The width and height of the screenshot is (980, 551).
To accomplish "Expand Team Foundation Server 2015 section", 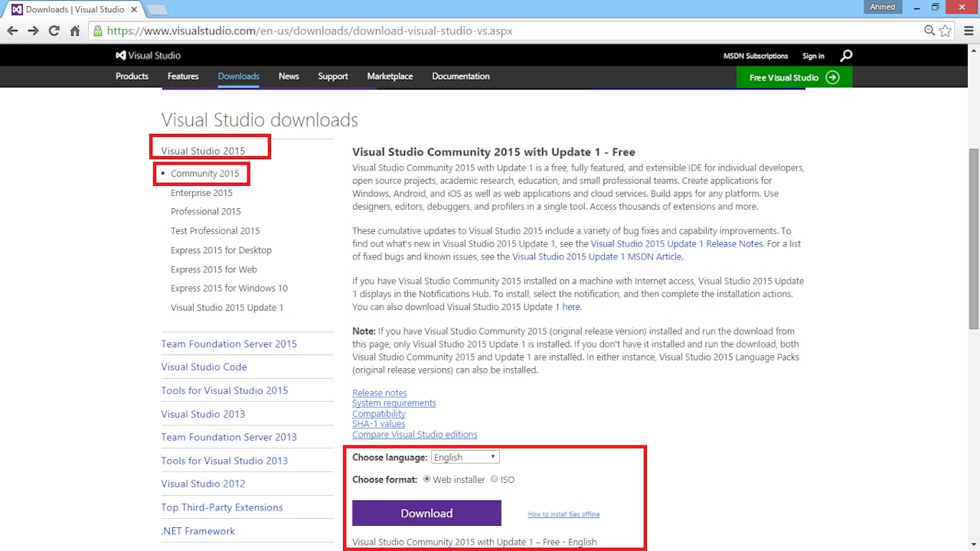I will [x=229, y=344].
